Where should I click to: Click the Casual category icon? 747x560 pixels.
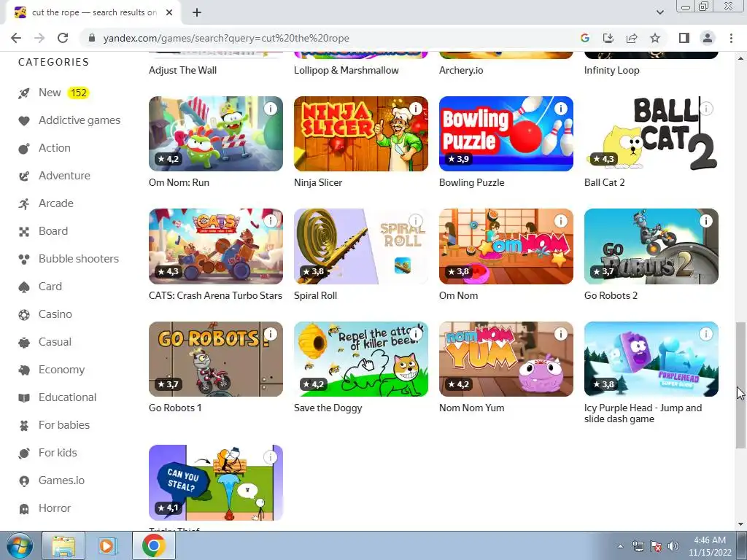(x=24, y=342)
